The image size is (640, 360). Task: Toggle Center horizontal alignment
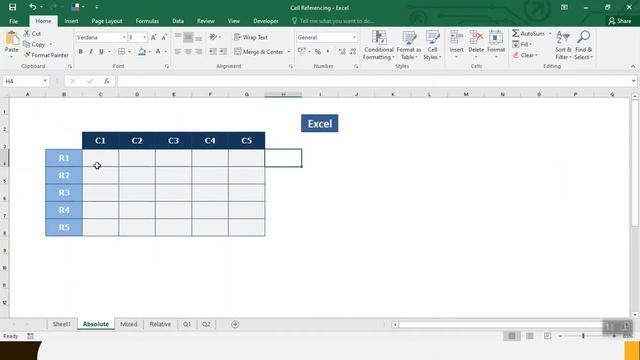[188, 52]
